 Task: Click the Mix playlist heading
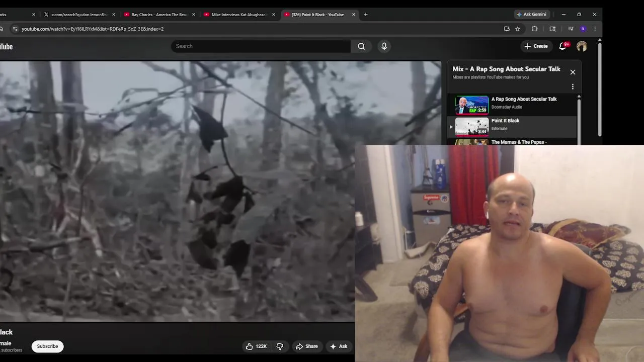click(506, 69)
